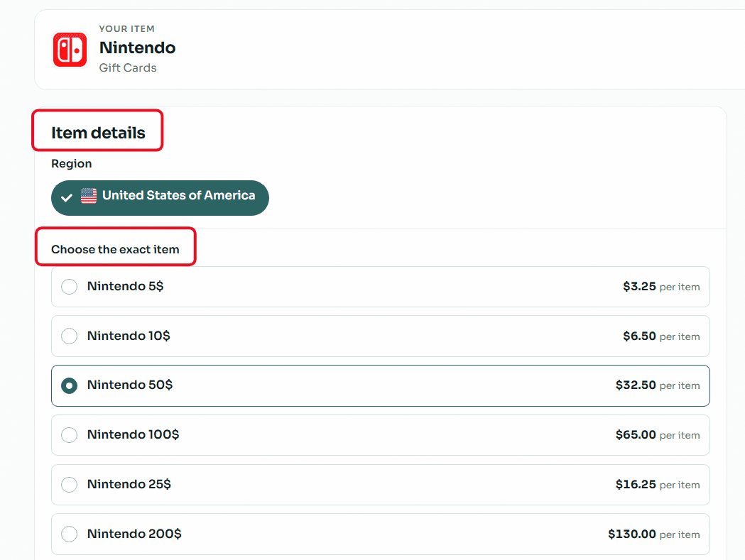Click the Nintendo Switch logo icon
Image resolution: width=745 pixels, height=560 pixels.
click(x=70, y=50)
